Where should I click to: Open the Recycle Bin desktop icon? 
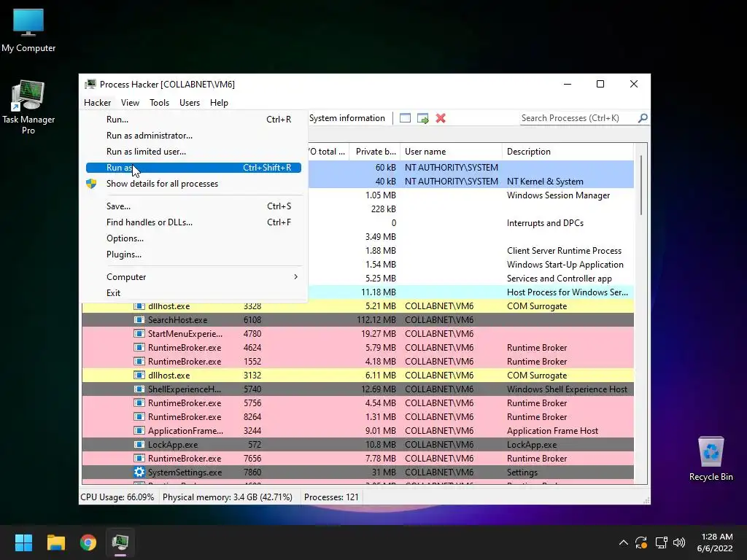(x=711, y=459)
